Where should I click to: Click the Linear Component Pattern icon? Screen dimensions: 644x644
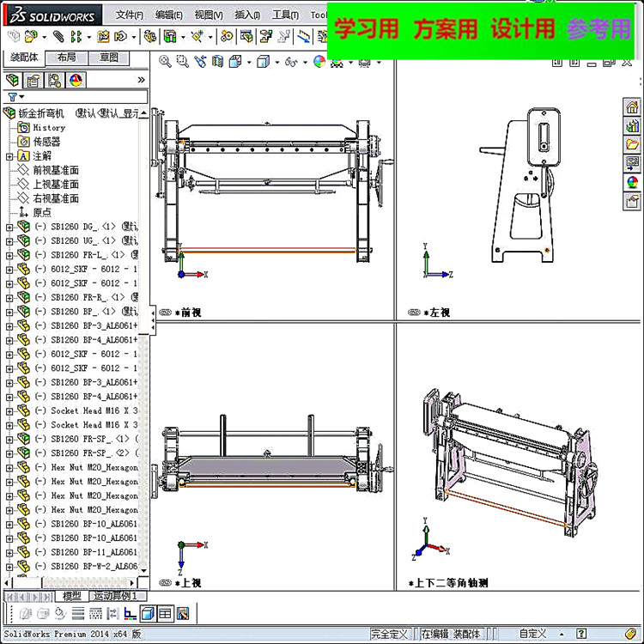[76, 37]
